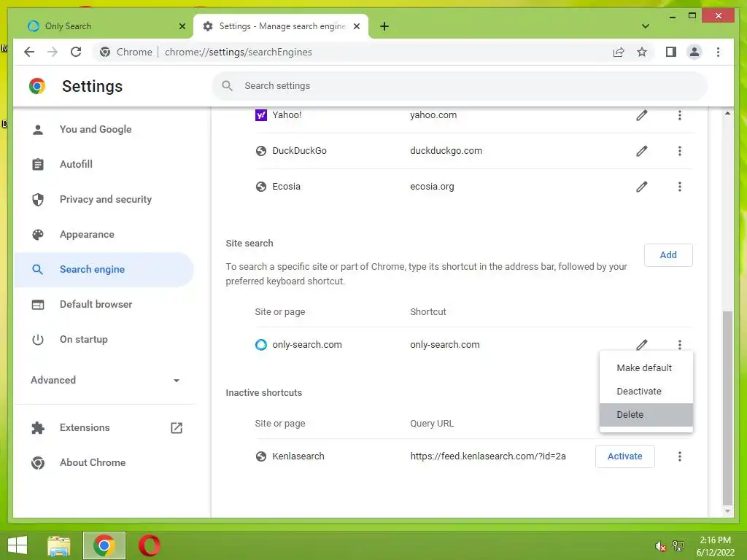Open About Chrome page
This screenshot has width=747, height=560.
pyautogui.click(x=104, y=462)
